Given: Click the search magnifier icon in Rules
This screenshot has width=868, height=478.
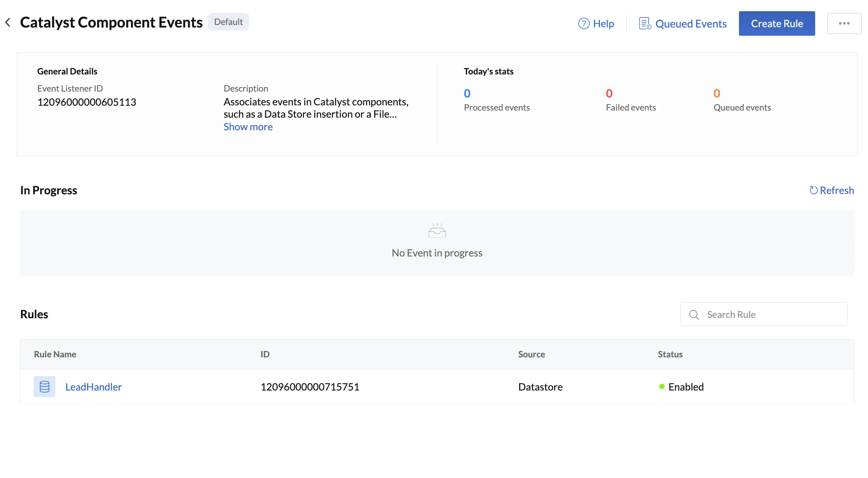Looking at the screenshot, I should [x=694, y=315].
